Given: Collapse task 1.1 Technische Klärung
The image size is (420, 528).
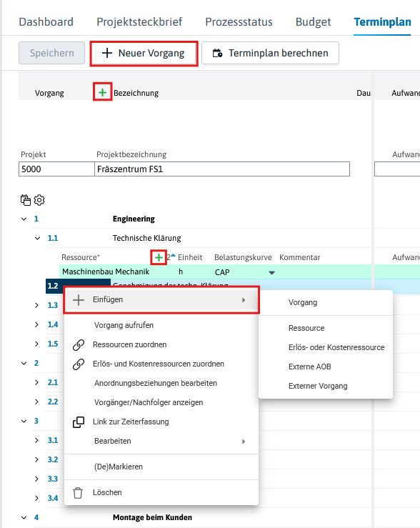Looking at the screenshot, I should 37,238.
